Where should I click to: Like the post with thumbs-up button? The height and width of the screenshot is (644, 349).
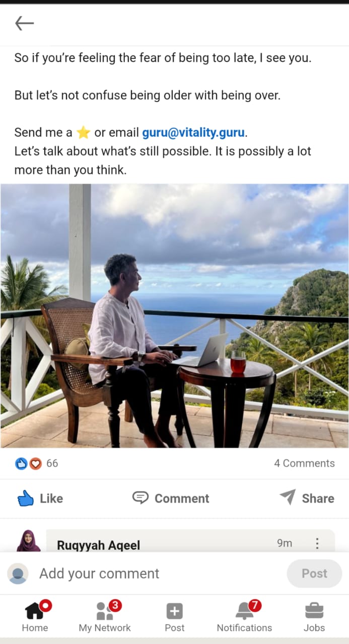click(40, 498)
